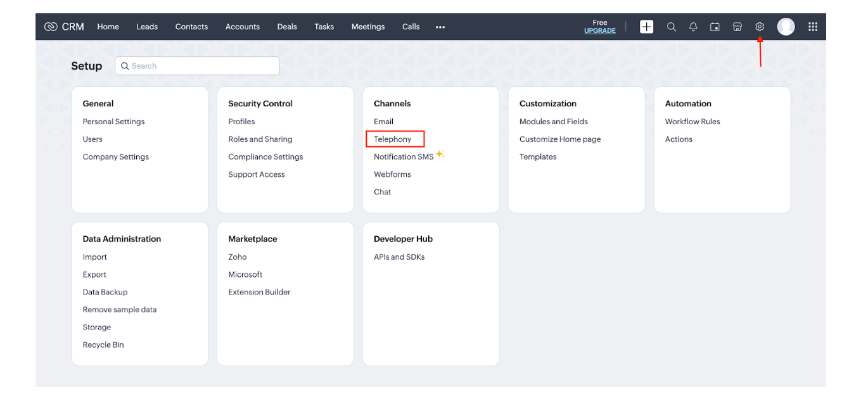868x413 pixels.
Task: Open APIs and SDKs
Action: (x=399, y=257)
